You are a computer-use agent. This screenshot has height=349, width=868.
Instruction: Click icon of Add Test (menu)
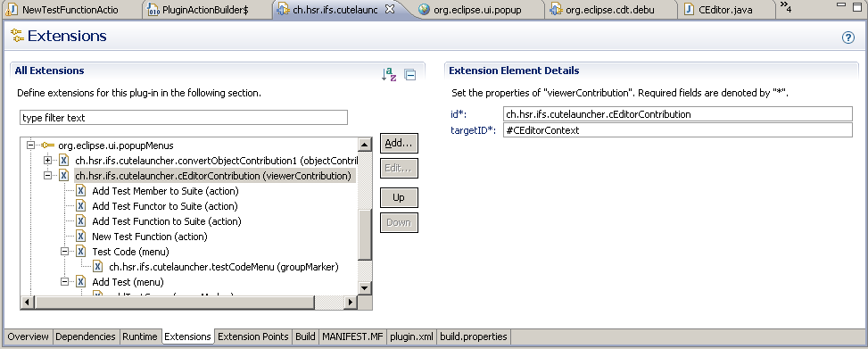pos(81,282)
